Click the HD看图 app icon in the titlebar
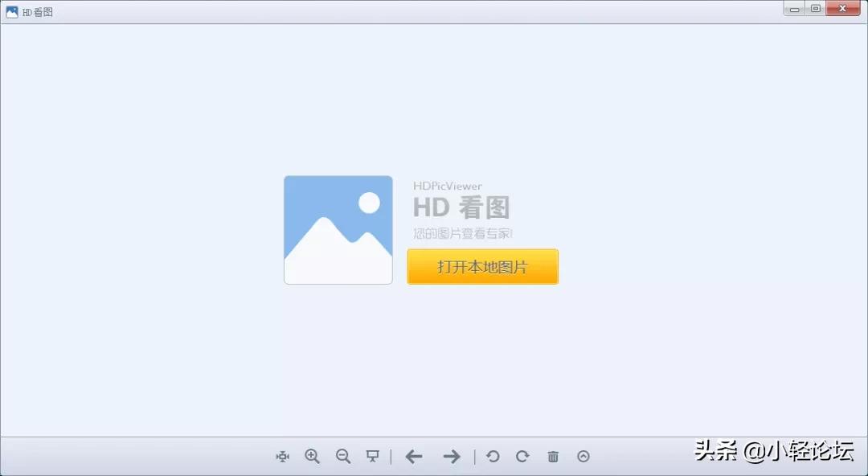Screen dimensions: 868x476 (11, 11)
